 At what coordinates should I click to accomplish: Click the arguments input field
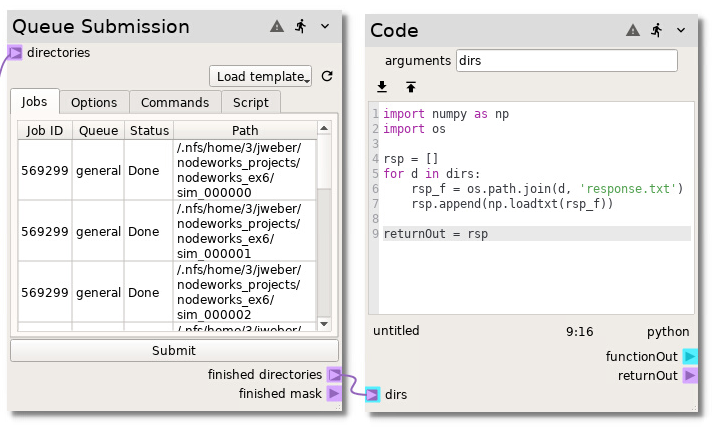(566, 61)
